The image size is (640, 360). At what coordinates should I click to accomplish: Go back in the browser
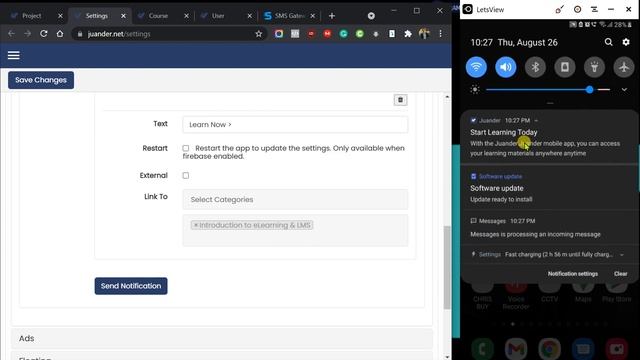coord(11,34)
